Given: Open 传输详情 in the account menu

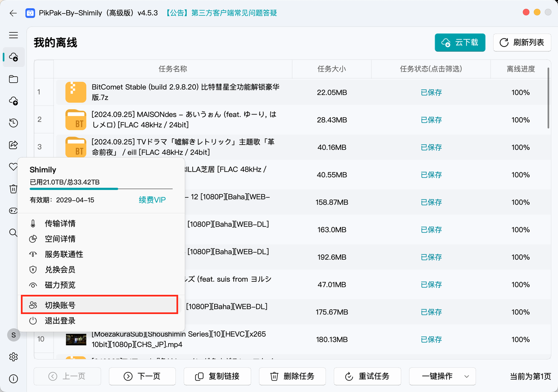Looking at the screenshot, I should pos(60,224).
